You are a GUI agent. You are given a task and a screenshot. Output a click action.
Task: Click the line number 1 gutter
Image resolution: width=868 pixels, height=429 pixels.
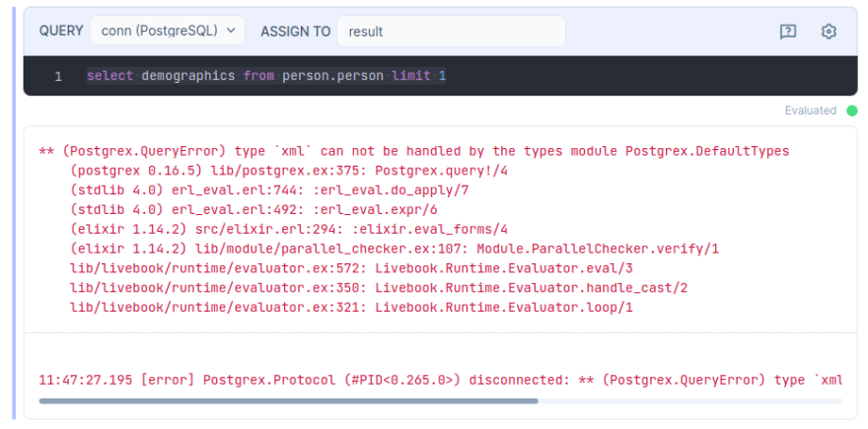(58, 76)
